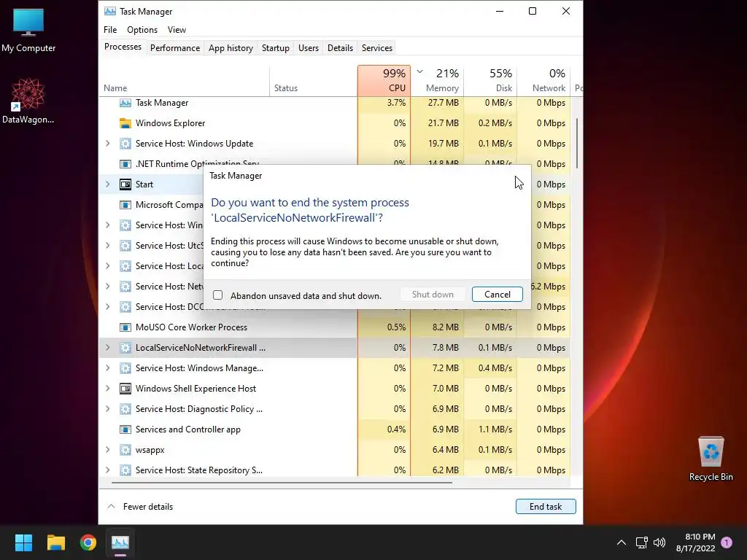Show hidden icons in system tray
747x560 pixels.
(622, 542)
